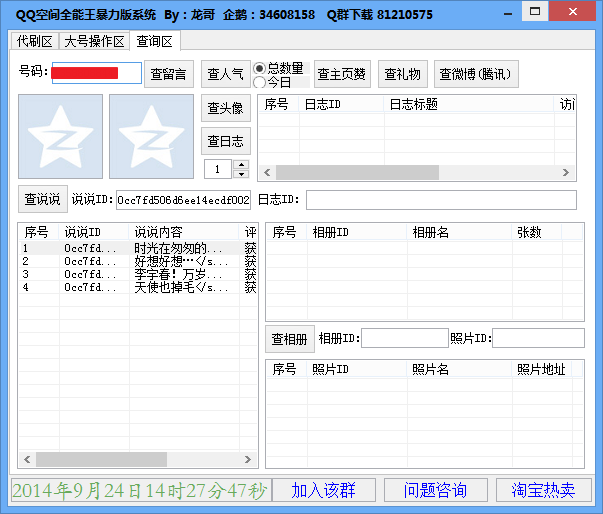Click right arrow of 日志 list scrollbar
The image size is (603, 514).
tap(566, 173)
